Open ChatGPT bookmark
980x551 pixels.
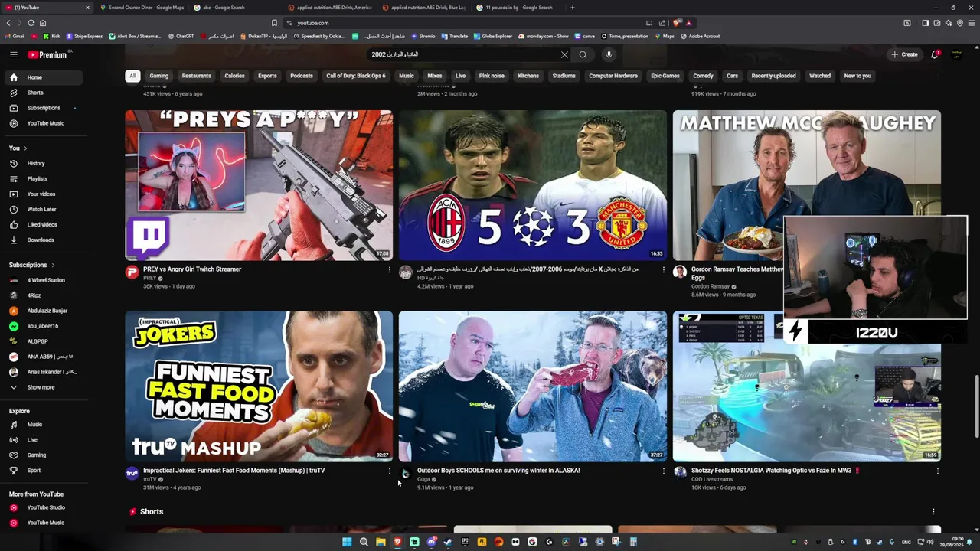coord(181,36)
